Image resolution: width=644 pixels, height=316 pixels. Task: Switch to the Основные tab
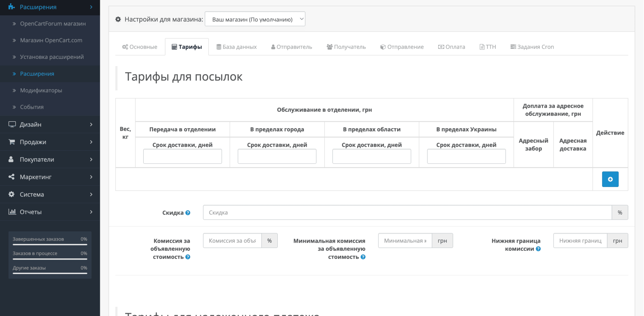pos(140,47)
